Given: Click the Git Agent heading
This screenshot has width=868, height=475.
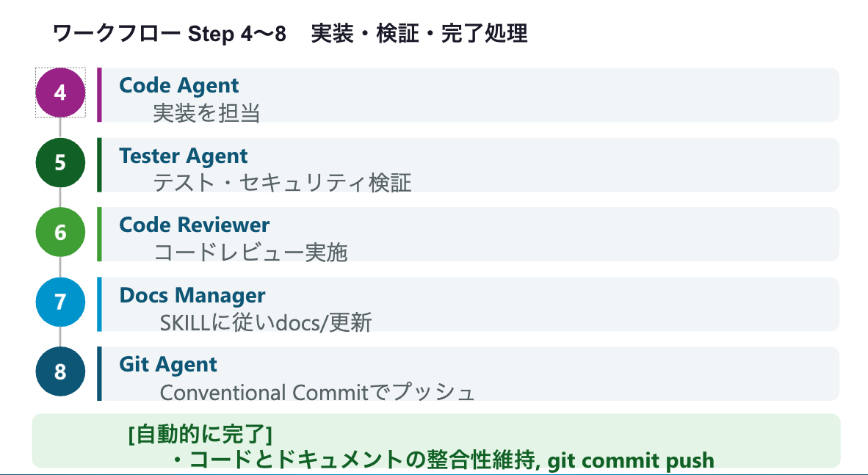Looking at the screenshot, I should pos(168,364).
